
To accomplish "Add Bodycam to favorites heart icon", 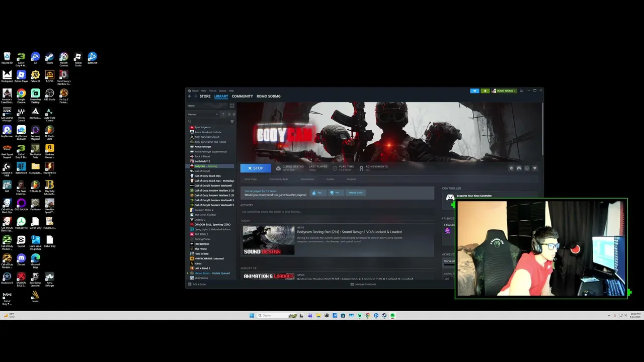I will coord(534,168).
